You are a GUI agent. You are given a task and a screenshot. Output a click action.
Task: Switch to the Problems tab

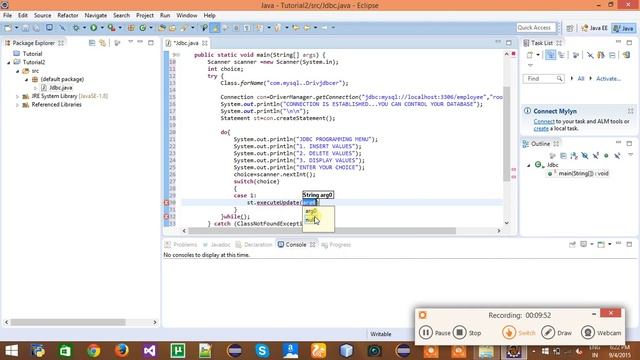coord(181,244)
